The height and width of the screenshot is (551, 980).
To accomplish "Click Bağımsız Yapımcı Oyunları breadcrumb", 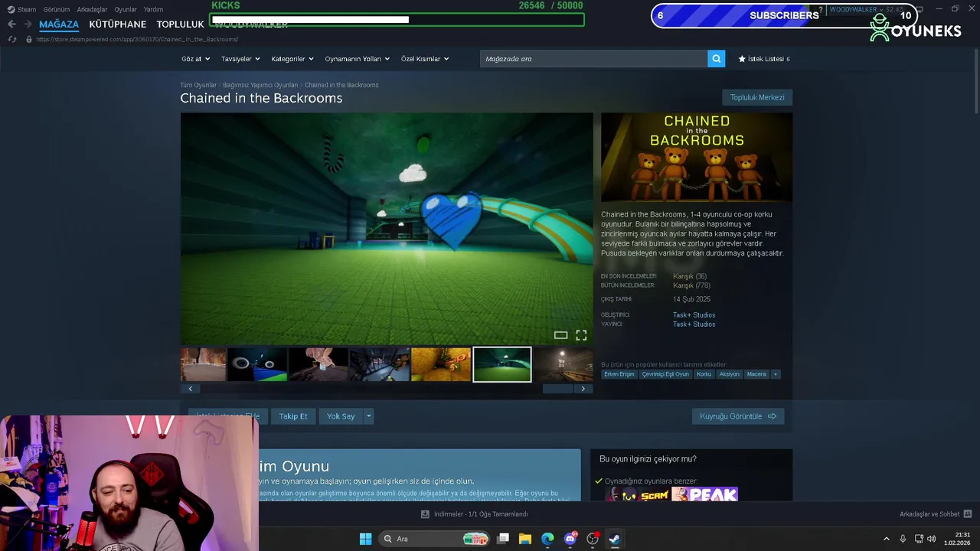I will click(x=260, y=85).
